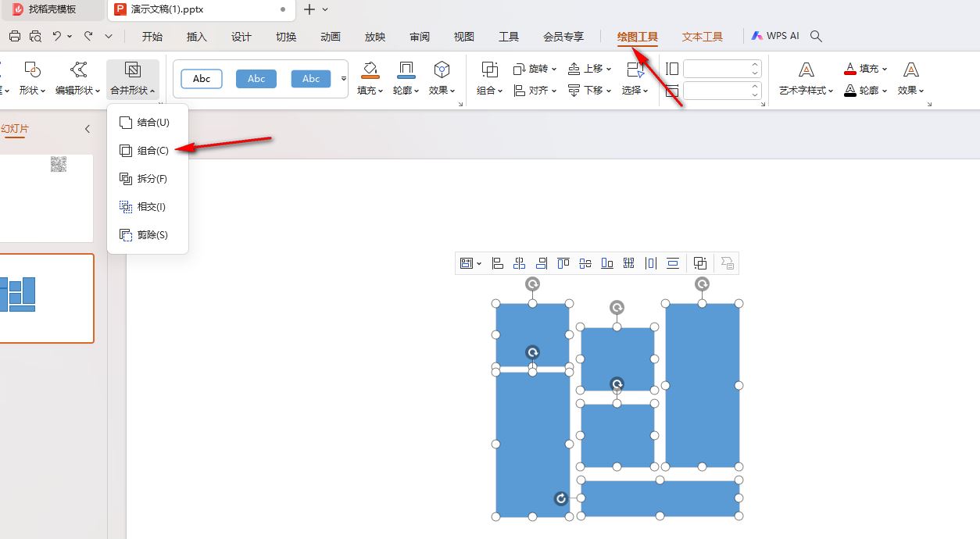Click the 拆分(F) fragment icon
The image size is (980, 539).
(x=125, y=179)
